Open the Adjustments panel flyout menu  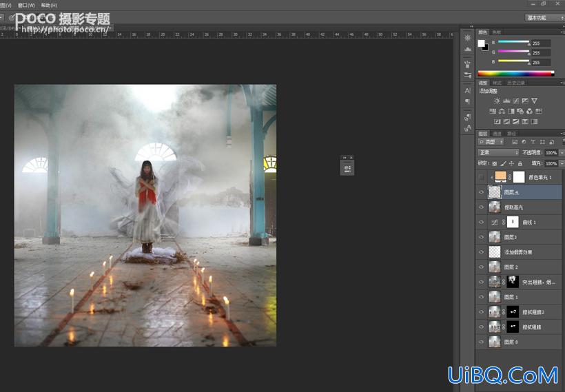pyautogui.click(x=562, y=83)
